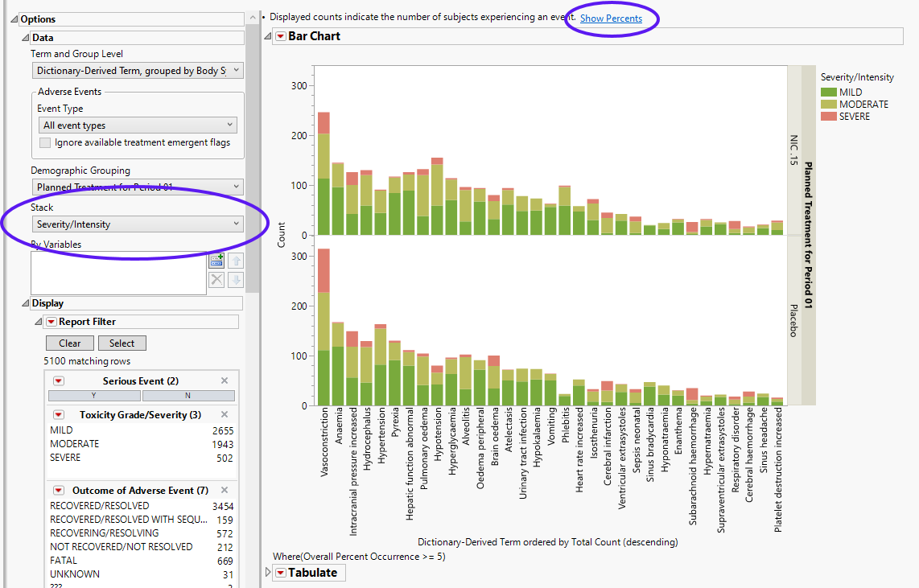The width and height of the screenshot is (919, 588).
Task: Open the Term and Group Level dropdown
Action: pyautogui.click(x=137, y=71)
